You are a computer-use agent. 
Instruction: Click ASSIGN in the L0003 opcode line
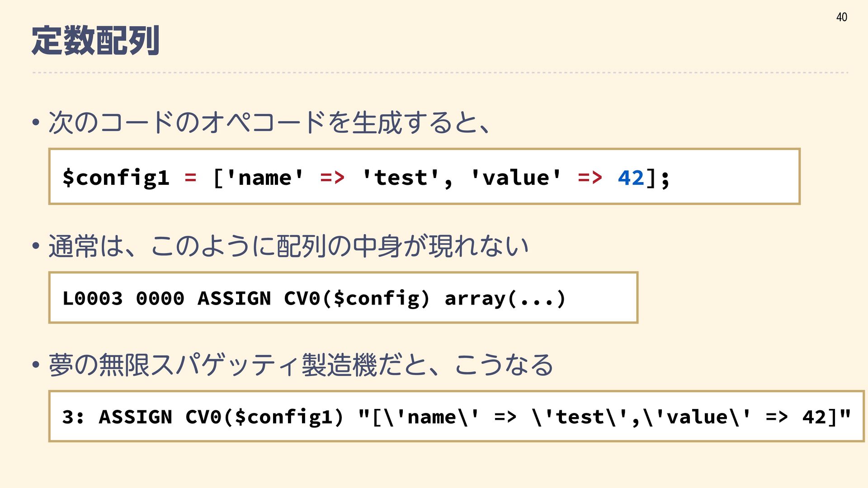234,298
